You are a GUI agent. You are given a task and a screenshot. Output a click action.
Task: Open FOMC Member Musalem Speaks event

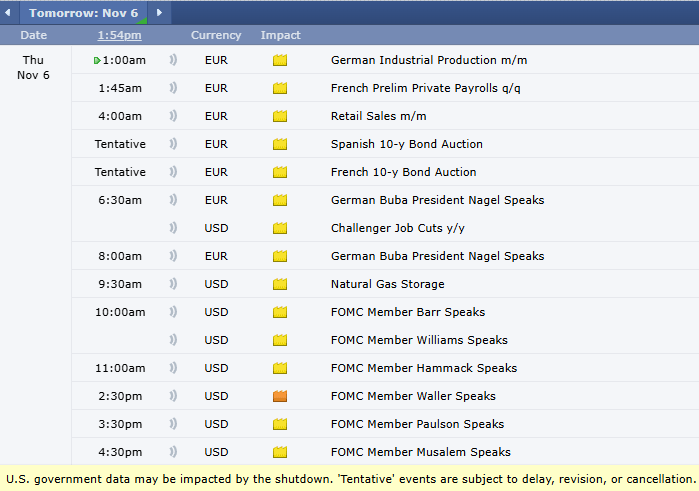coord(420,452)
